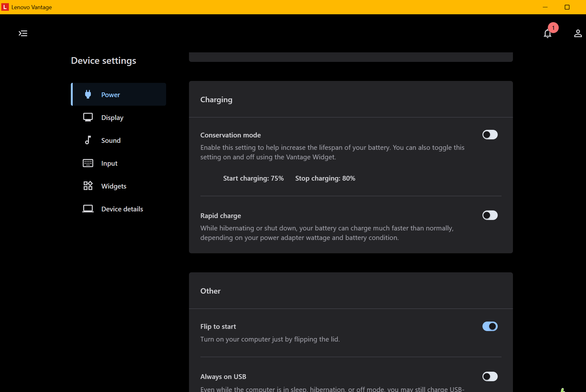Click the Conservation mode label
The image size is (586, 392).
tap(231, 135)
